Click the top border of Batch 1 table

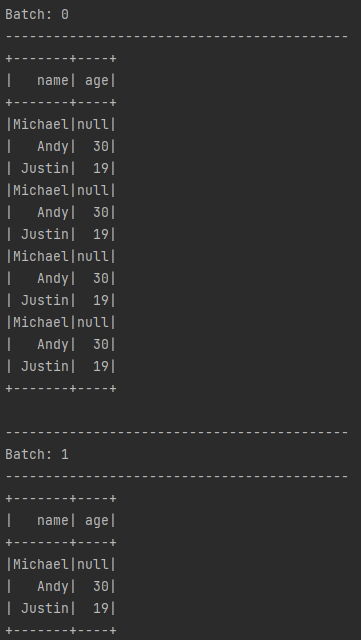(61, 499)
